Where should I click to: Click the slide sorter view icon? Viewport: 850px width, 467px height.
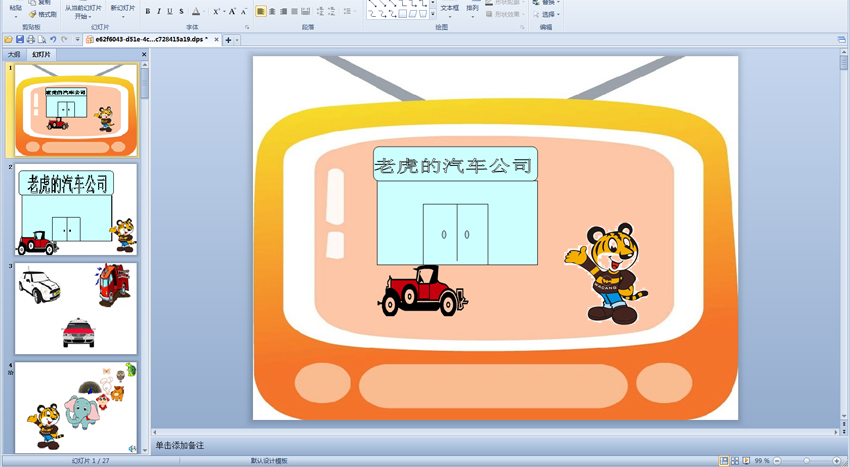tap(735, 460)
